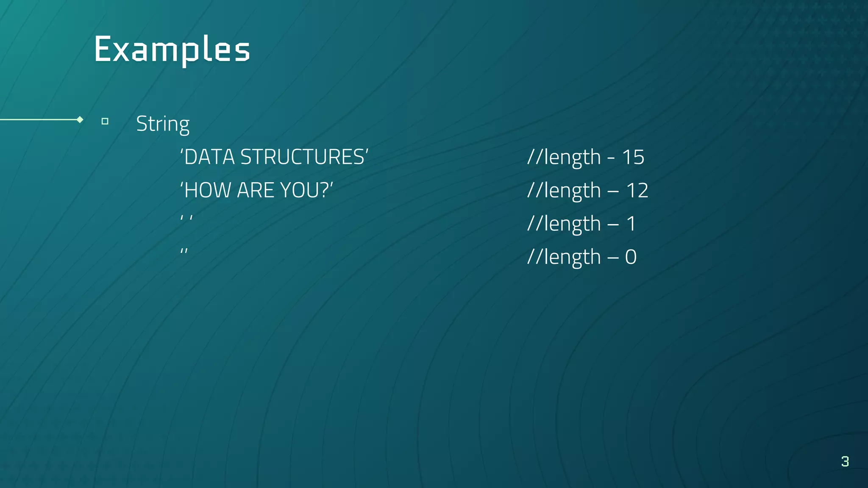The height and width of the screenshot is (488, 868).
Task: Click the word DATA in first example
Action: (209, 157)
